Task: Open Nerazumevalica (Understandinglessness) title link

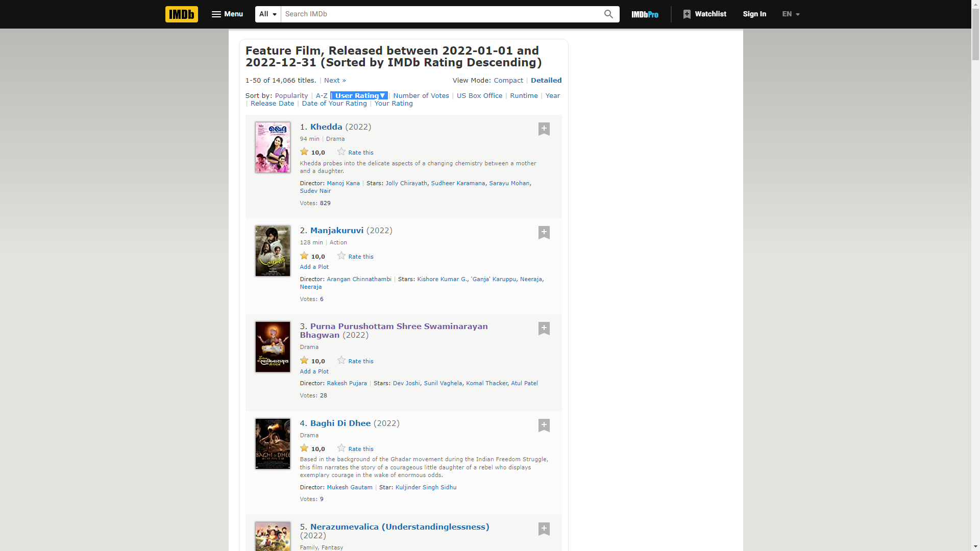Action: pyautogui.click(x=400, y=527)
